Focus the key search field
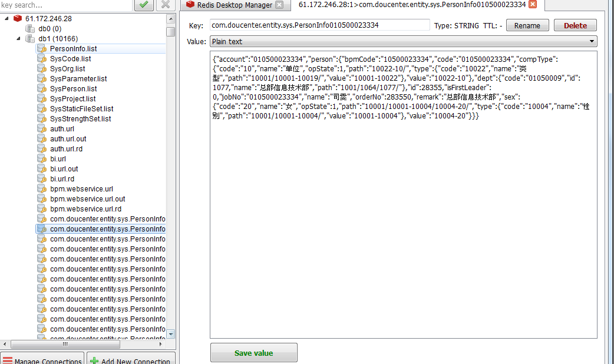614x364 pixels. (66, 5)
